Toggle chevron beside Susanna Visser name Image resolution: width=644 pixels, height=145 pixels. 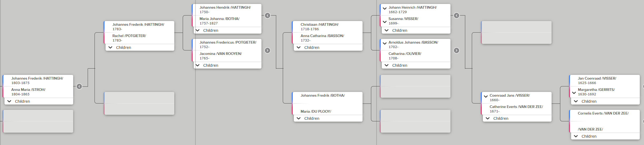coord(385,22)
